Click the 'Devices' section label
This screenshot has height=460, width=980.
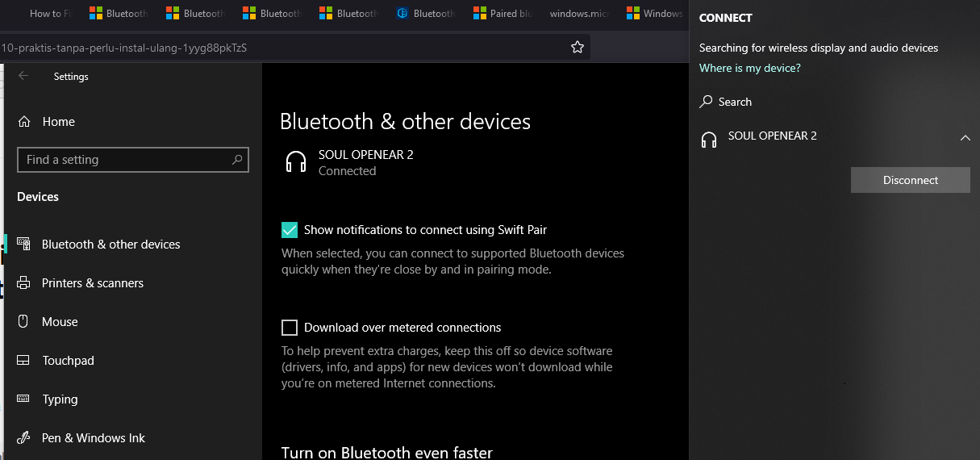pyautogui.click(x=38, y=197)
